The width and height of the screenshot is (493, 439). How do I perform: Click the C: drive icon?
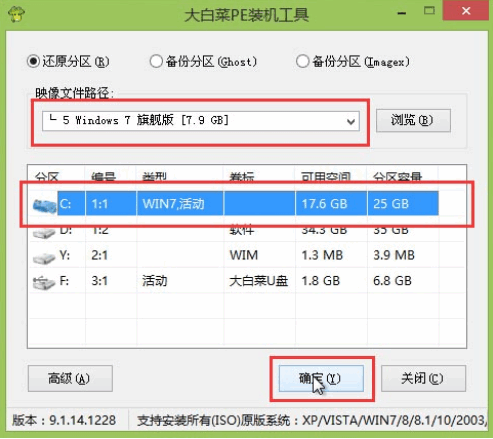click(x=44, y=205)
